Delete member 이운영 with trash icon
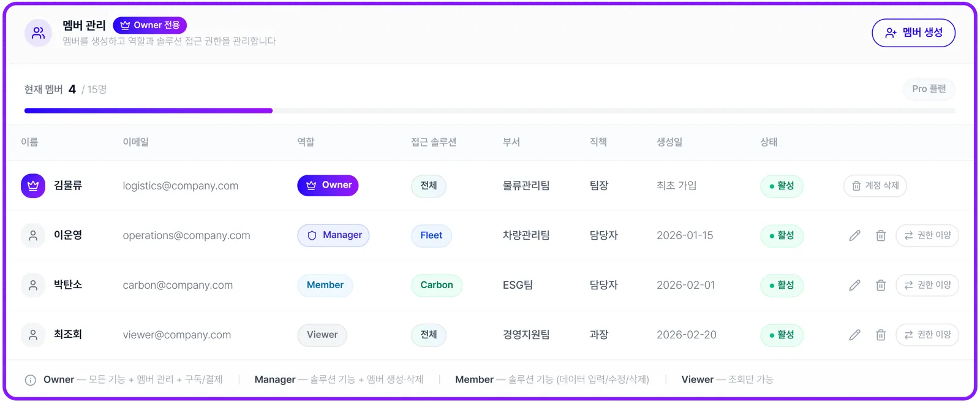This screenshot has height=404, width=980. 881,235
